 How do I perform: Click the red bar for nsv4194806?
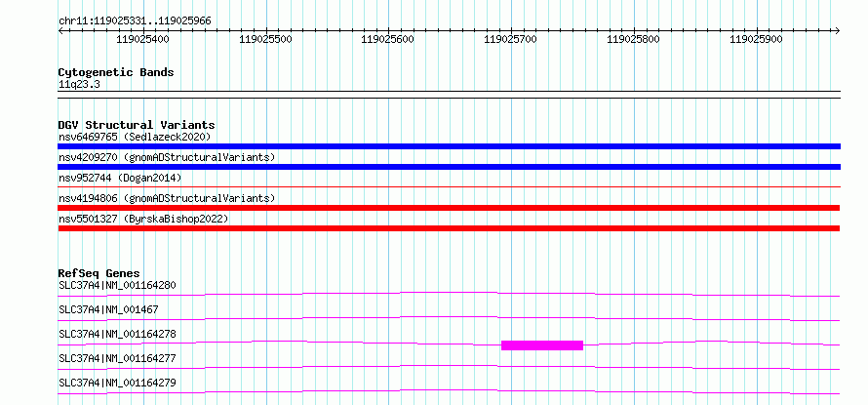coord(449,208)
